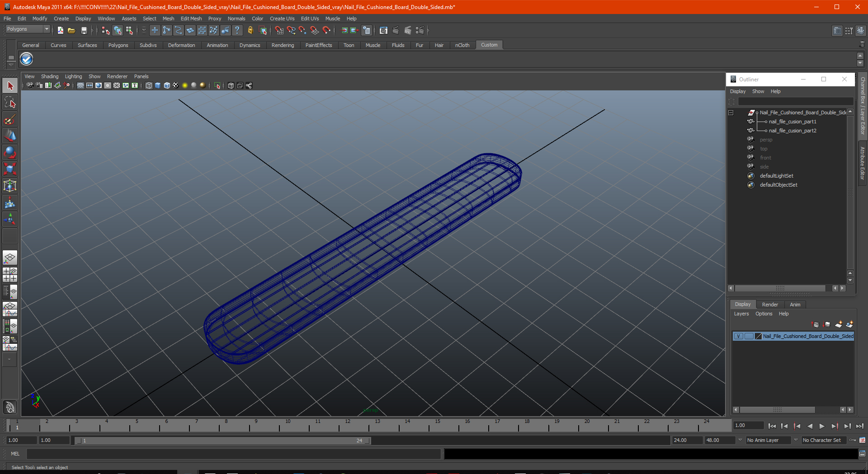Screen dimensions: 868x474
Task: Switch to the Rendering shelf tab
Action: (283, 45)
